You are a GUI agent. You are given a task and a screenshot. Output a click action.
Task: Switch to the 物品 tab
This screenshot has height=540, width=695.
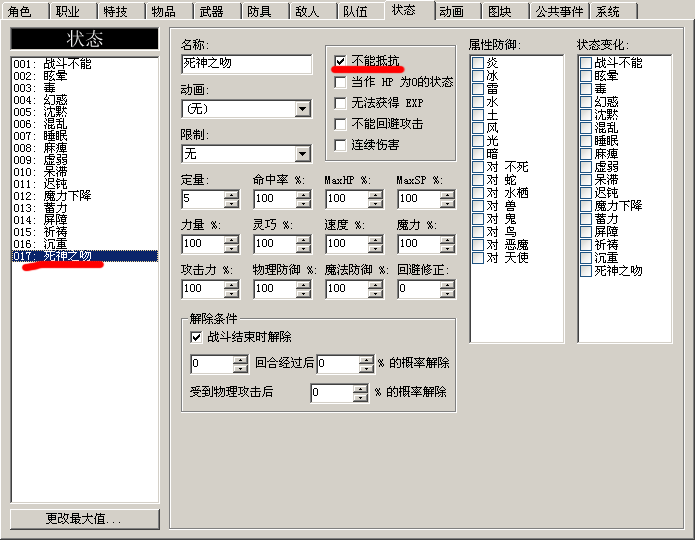click(169, 11)
